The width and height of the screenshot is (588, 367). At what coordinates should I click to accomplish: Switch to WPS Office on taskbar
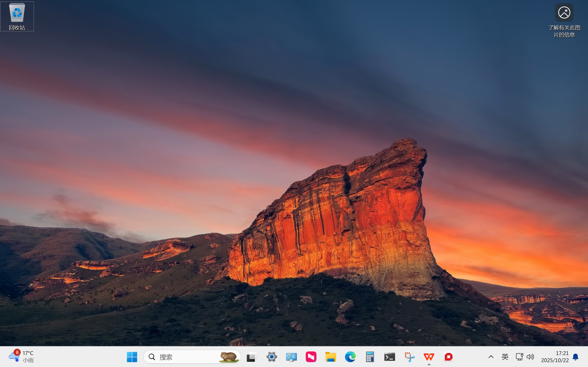click(429, 357)
